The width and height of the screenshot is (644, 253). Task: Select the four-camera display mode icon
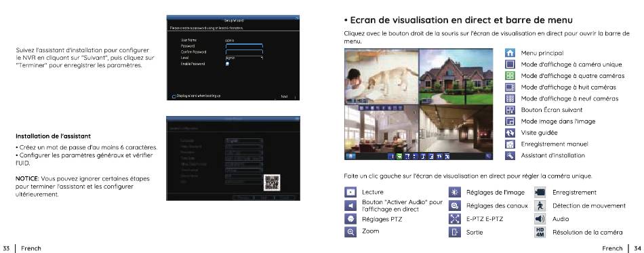coord(509,75)
